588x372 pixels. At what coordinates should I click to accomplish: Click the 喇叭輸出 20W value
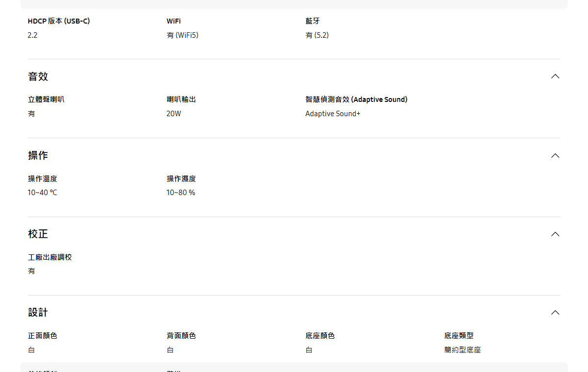coord(173,114)
